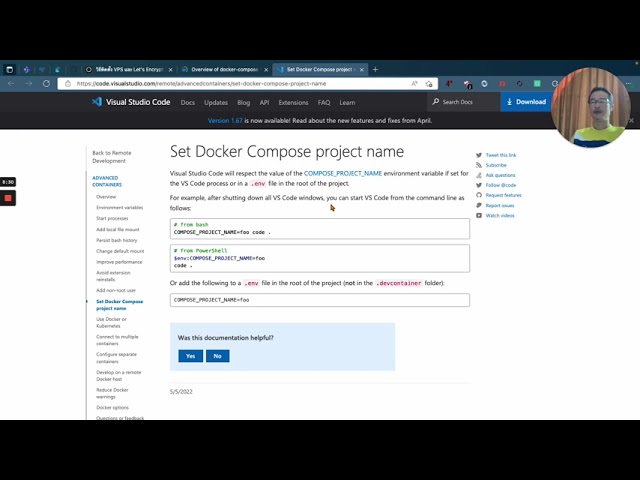The height and width of the screenshot is (480, 640).
Task: Open a new tab with plus icon
Action: point(376,69)
